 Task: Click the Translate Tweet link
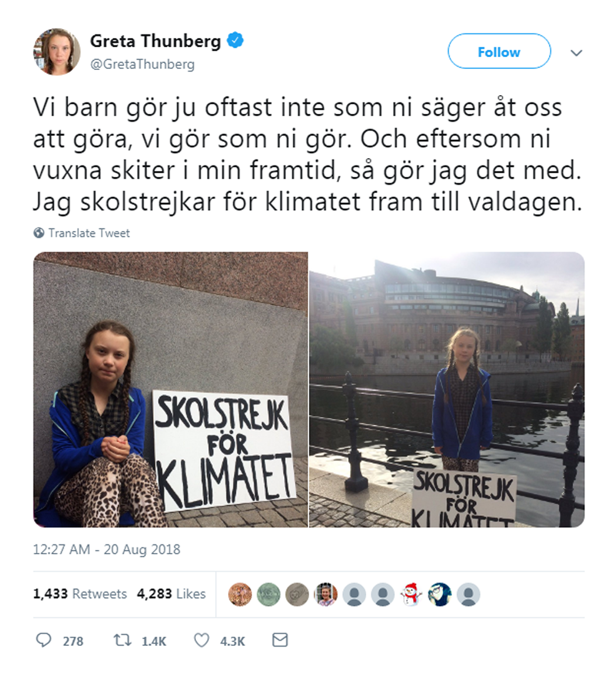tap(89, 233)
